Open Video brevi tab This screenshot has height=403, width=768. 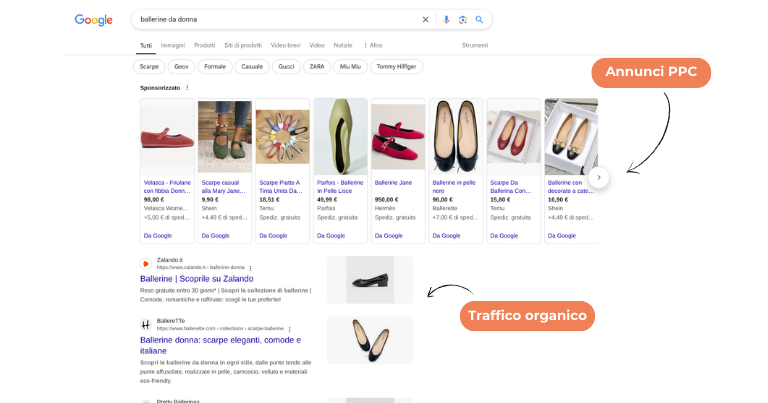point(286,45)
